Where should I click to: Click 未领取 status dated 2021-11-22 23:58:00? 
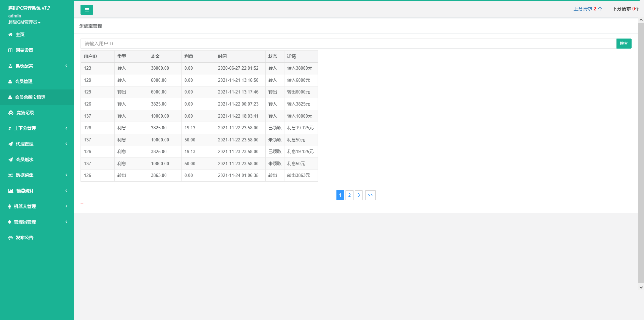point(275,140)
